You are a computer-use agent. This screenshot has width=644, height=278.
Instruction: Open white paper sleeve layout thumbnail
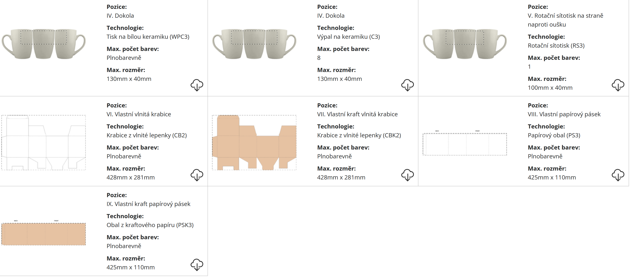point(464,144)
